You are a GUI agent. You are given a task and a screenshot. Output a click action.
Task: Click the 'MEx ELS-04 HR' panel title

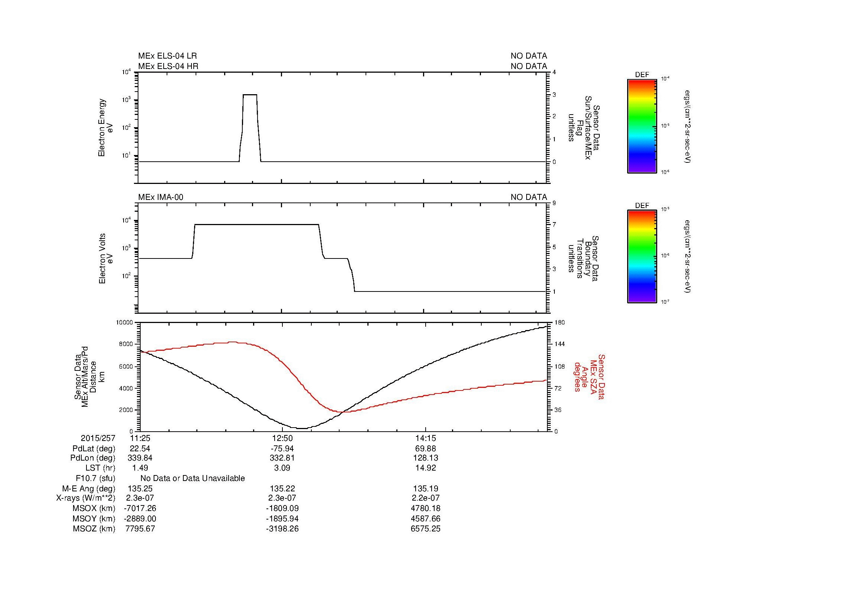168,66
